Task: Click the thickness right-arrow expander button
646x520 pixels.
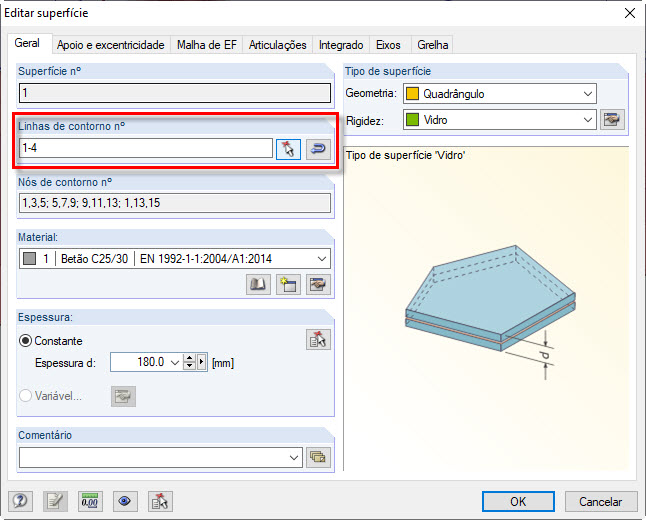Action: [x=201, y=362]
